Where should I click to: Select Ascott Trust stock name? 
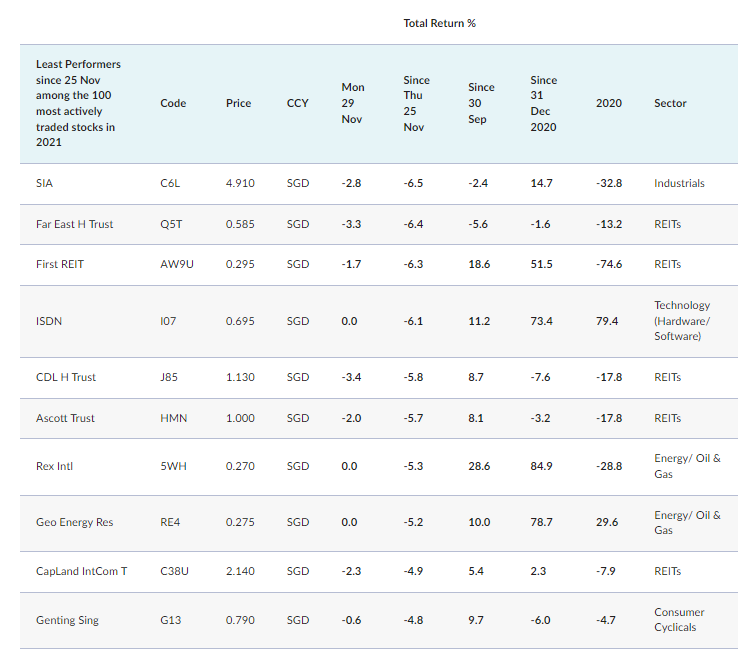[65, 418]
